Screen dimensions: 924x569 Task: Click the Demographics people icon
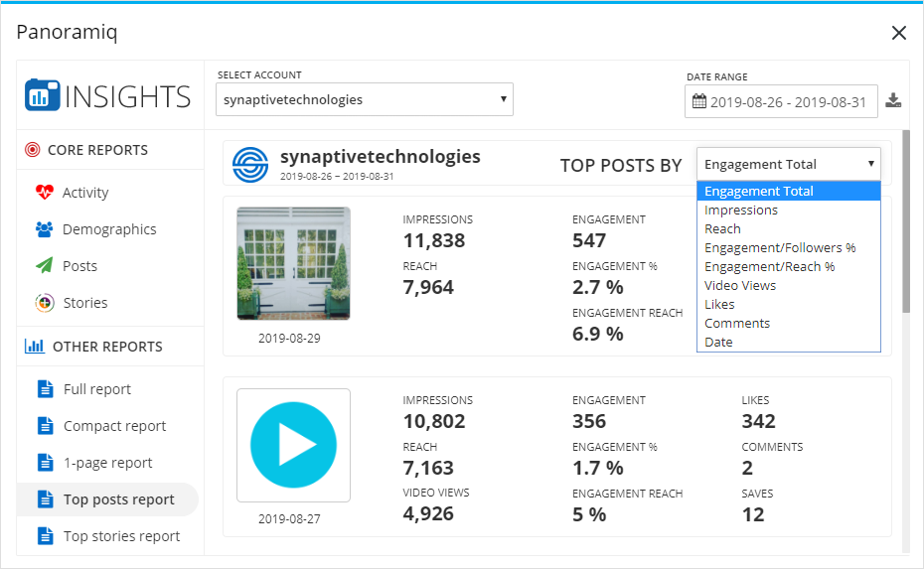click(x=44, y=229)
